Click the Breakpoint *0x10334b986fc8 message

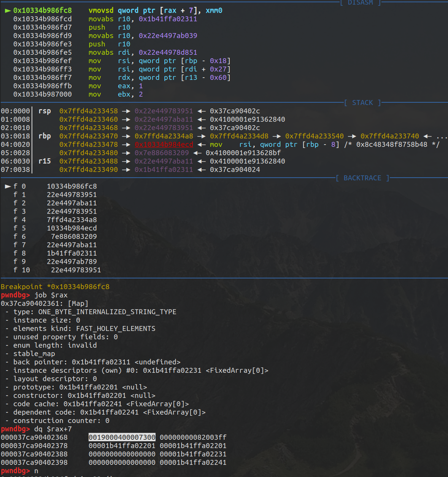[x=55, y=287]
